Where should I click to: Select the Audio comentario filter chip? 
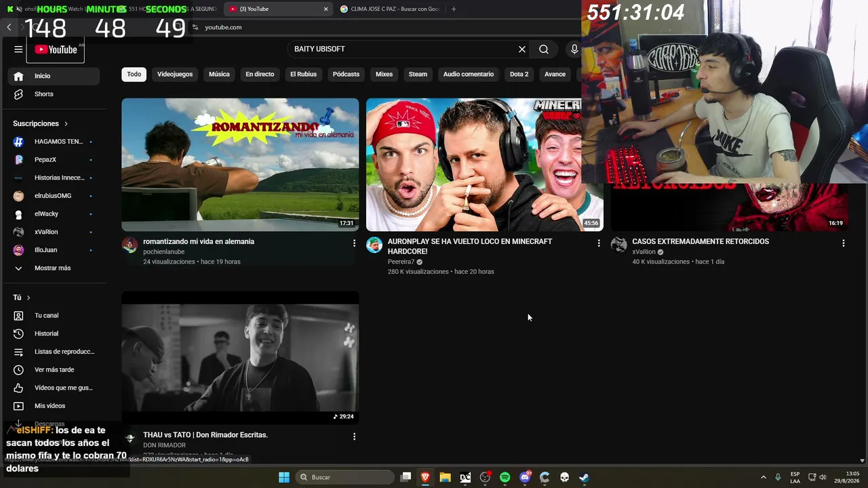click(x=469, y=75)
